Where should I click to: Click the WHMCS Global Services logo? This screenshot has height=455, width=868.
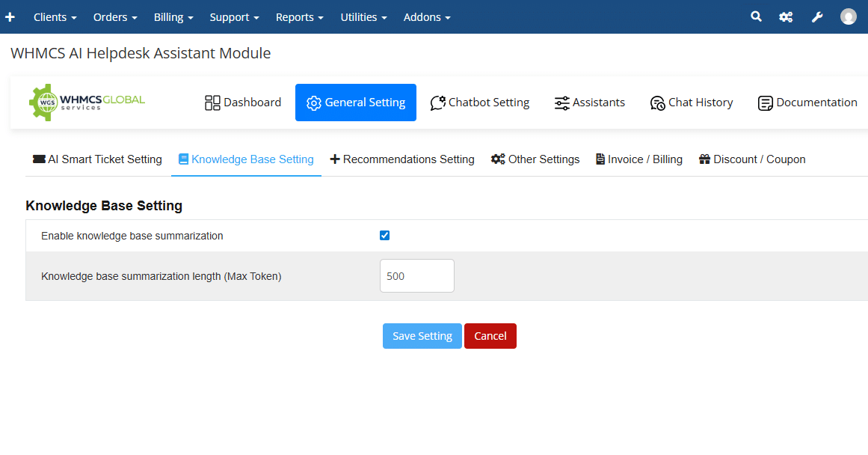[x=87, y=103]
